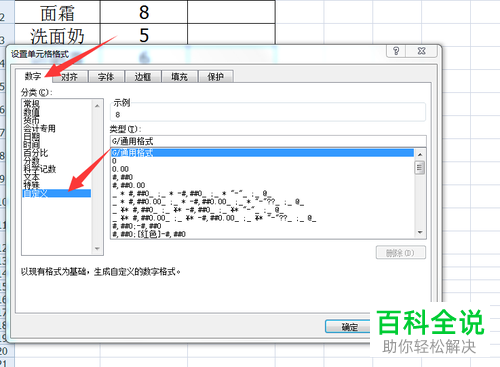Select the 面霜 cell in spreadsheet
Viewport: 500px width, 367px height.
click(57, 13)
